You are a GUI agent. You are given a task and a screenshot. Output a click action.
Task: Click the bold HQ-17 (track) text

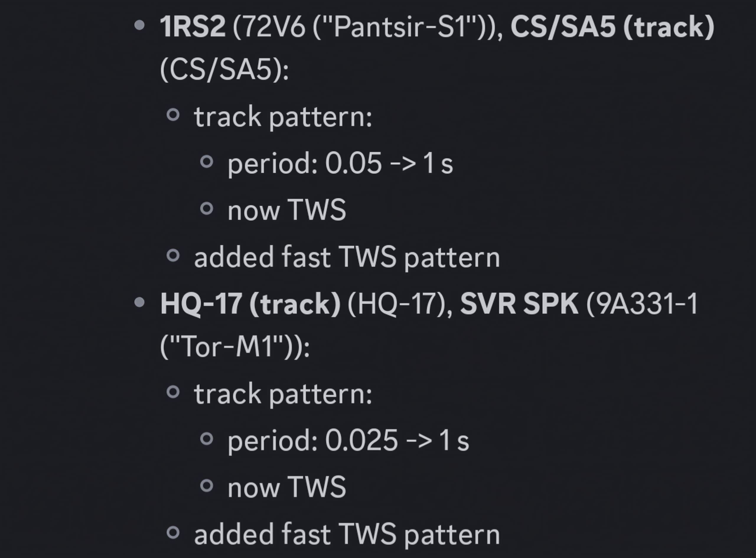(x=250, y=304)
